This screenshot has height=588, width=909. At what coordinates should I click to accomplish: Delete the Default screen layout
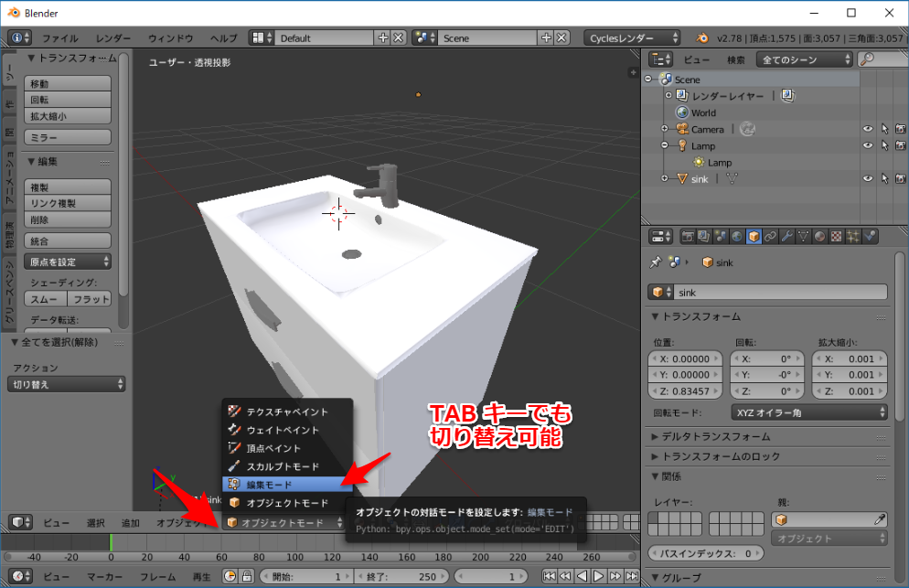pos(399,37)
